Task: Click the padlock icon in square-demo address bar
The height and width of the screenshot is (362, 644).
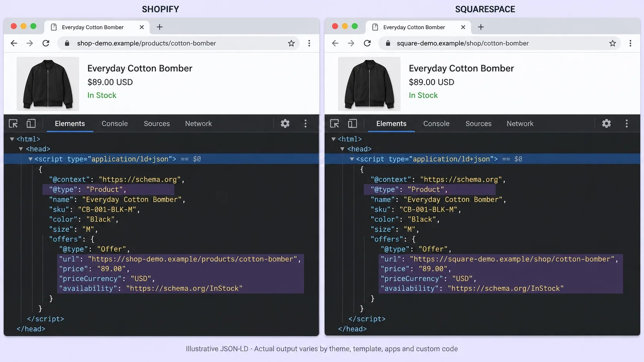Action: point(388,43)
